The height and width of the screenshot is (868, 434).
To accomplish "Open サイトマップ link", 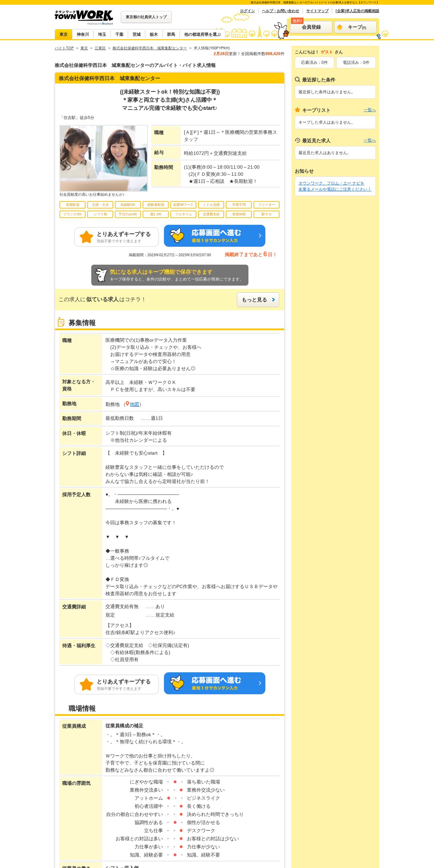I will coord(317,11).
